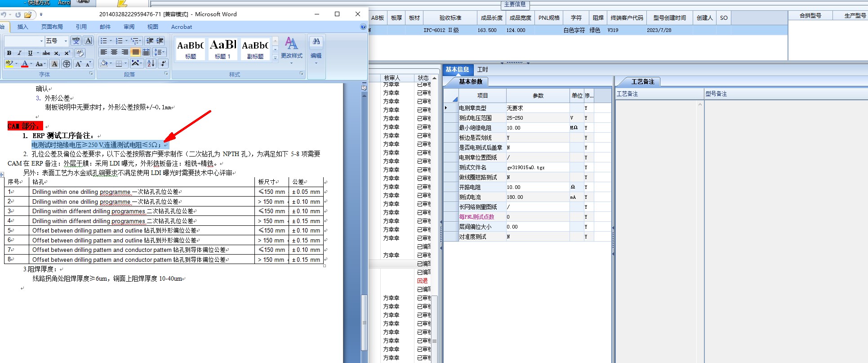This screenshot has width=868, height=363.
Task: Grow font size with larger A icon
Action: pyautogui.click(x=78, y=64)
